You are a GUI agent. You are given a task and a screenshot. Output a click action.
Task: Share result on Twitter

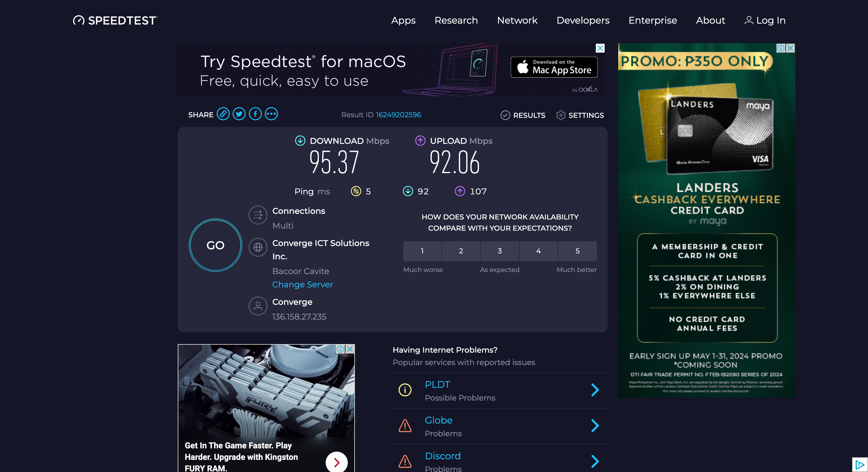click(239, 114)
